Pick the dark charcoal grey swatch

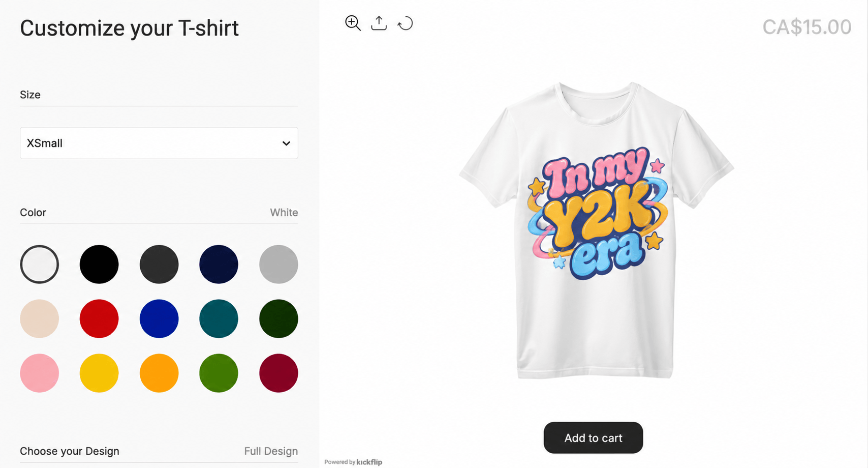(x=159, y=265)
